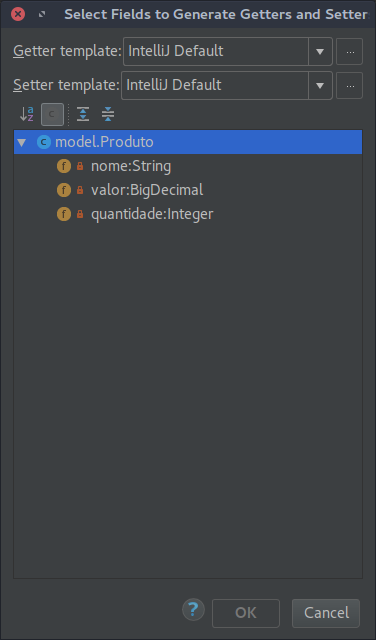Click the class icon of model.Produto
The width and height of the screenshot is (376, 640).
44,142
